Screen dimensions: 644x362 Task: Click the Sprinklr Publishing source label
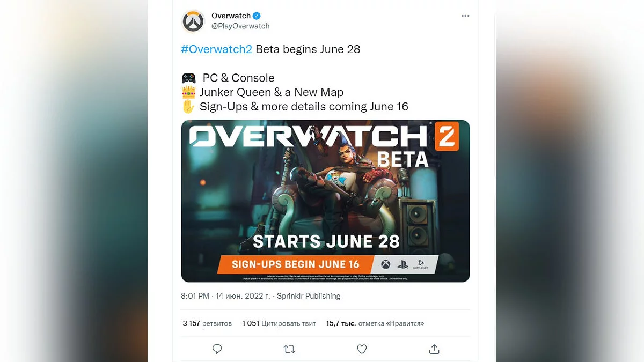click(309, 296)
